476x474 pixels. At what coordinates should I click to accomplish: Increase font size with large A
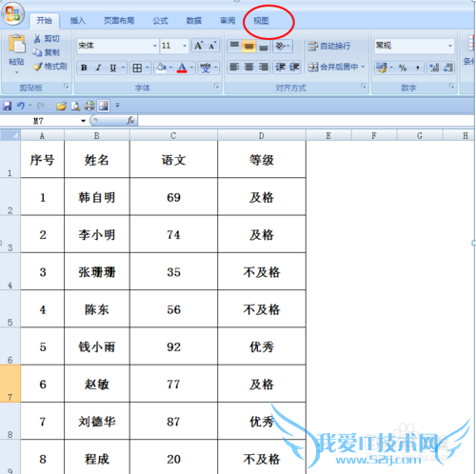[199, 46]
